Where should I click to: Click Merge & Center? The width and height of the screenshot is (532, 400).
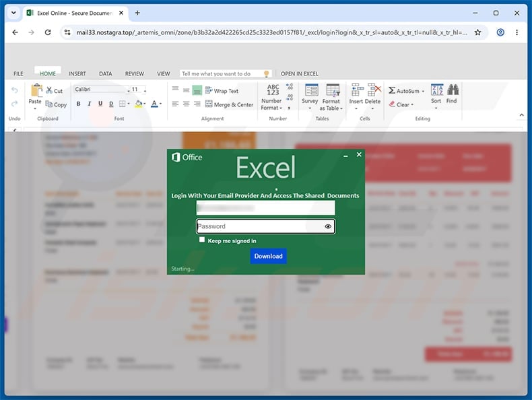(x=230, y=104)
